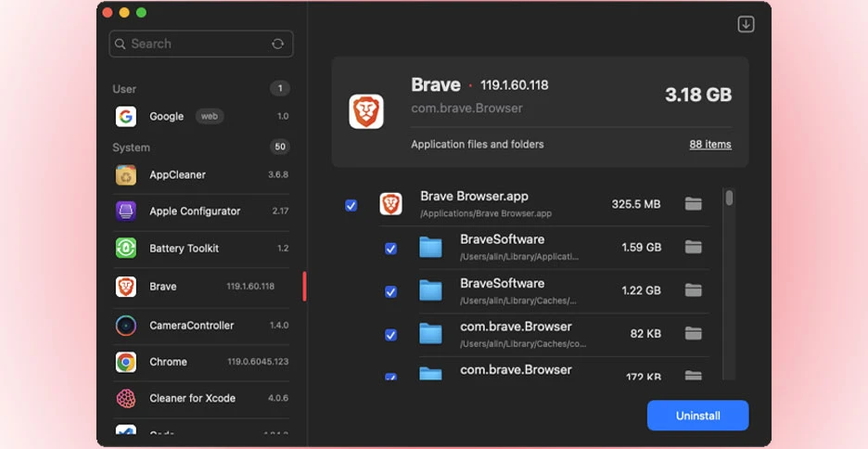Click the Cleaner for Xcode icon

[x=126, y=398]
